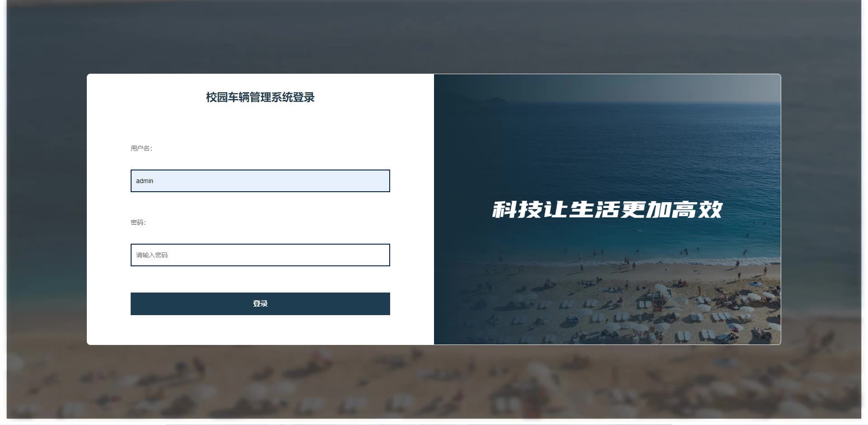Click the blue striped umbrella on the beach
The height and width of the screenshot is (425, 868).
pyautogui.click(x=755, y=284)
